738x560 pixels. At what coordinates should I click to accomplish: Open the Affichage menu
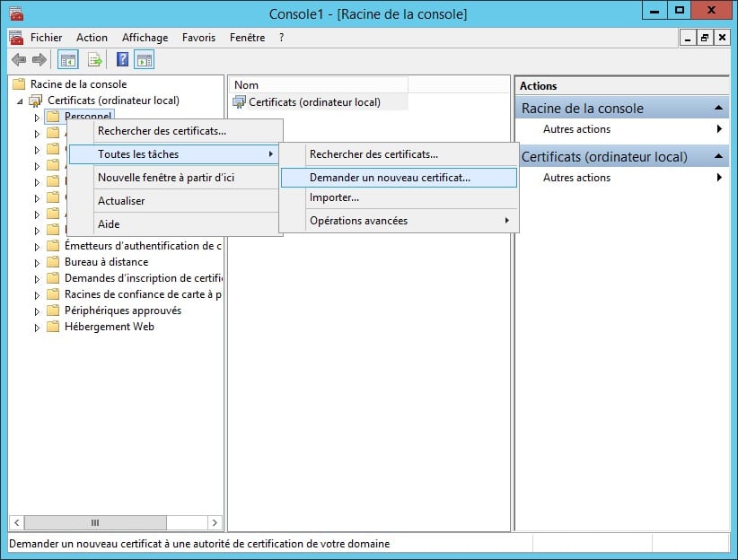(x=145, y=38)
